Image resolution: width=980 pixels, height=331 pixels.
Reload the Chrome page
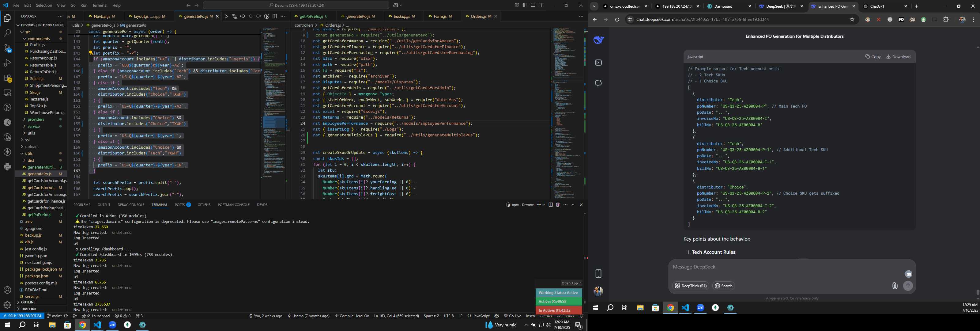click(617, 19)
